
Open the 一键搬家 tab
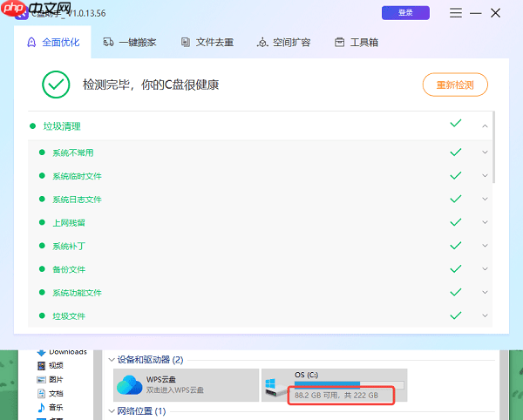129,43
